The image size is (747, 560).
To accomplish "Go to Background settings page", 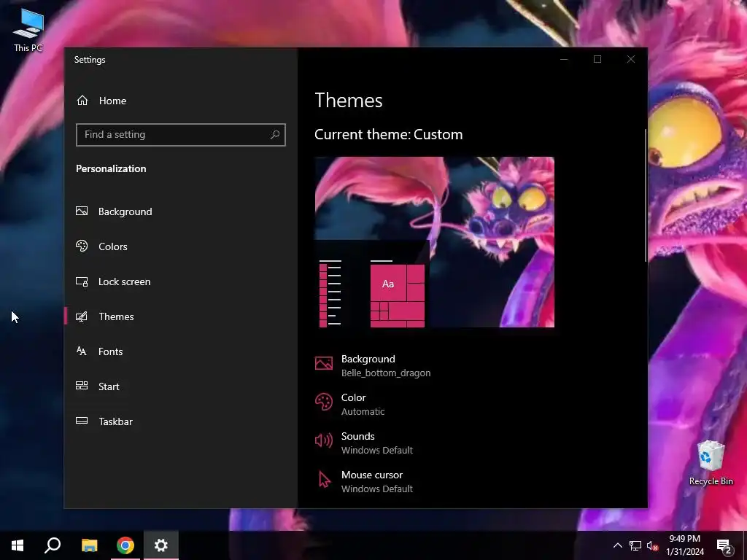I will click(181, 211).
